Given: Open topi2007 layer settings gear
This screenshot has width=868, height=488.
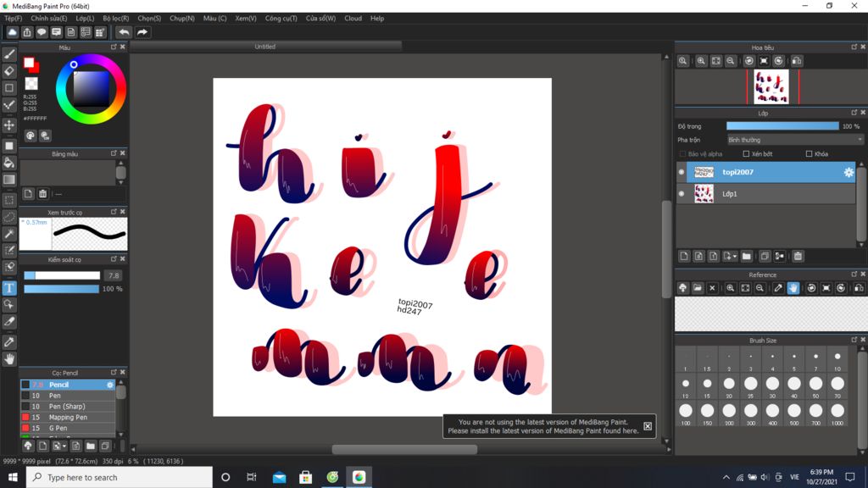Looking at the screenshot, I should 849,172.
